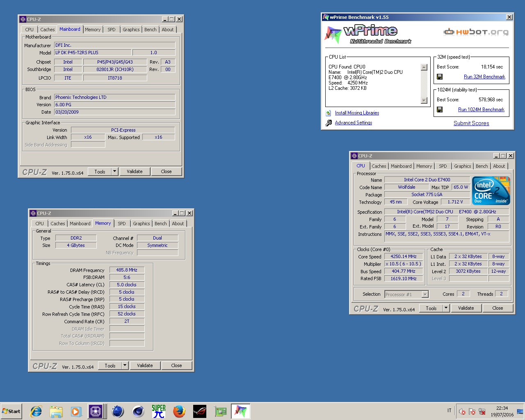Open the Processor #1 selection dropdown
The image size is (525, 420).
click(406, 294)
